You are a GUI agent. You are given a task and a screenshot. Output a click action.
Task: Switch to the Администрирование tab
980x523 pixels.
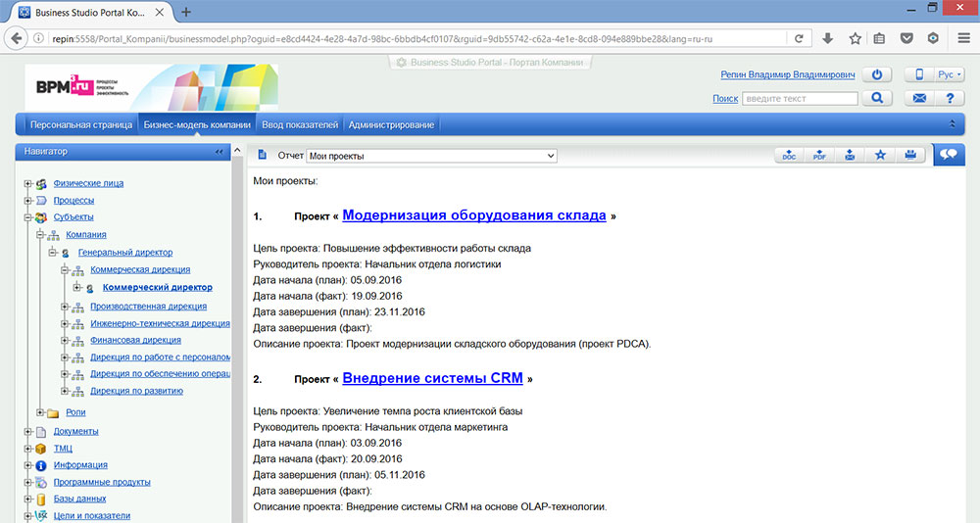click(391, 125)
